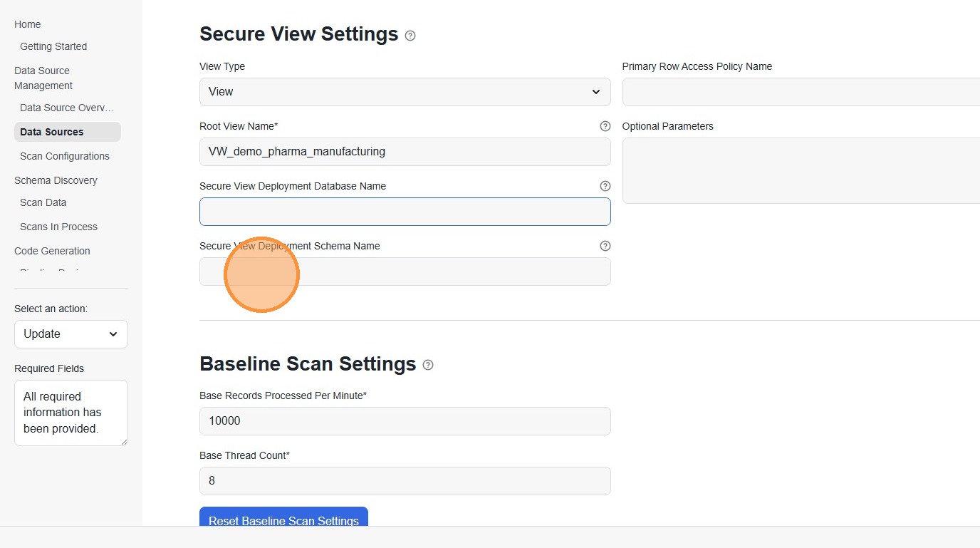Click the Base Thread Count field

405,481
